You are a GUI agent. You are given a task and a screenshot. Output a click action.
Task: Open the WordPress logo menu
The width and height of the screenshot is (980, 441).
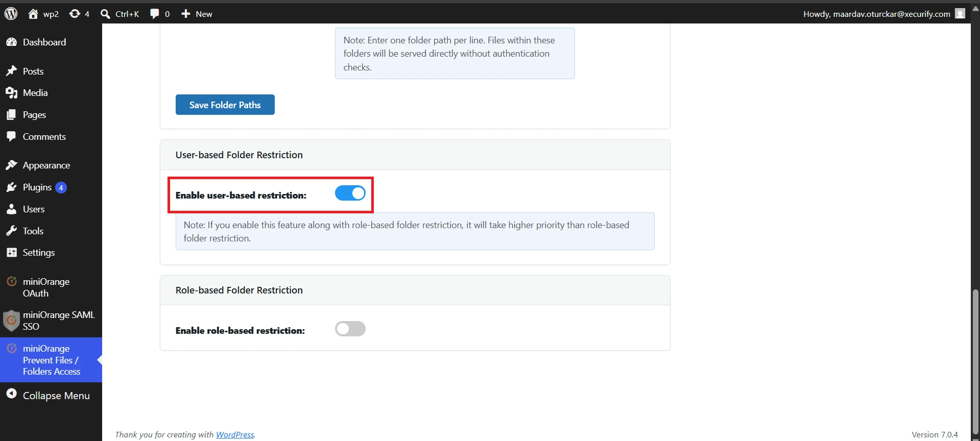coord(11,14)
